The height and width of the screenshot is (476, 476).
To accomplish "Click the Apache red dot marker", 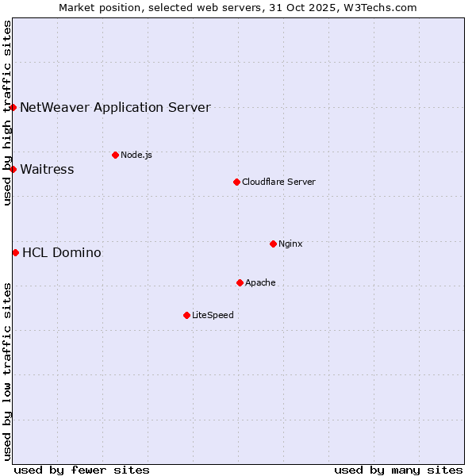I will (240, 282).
